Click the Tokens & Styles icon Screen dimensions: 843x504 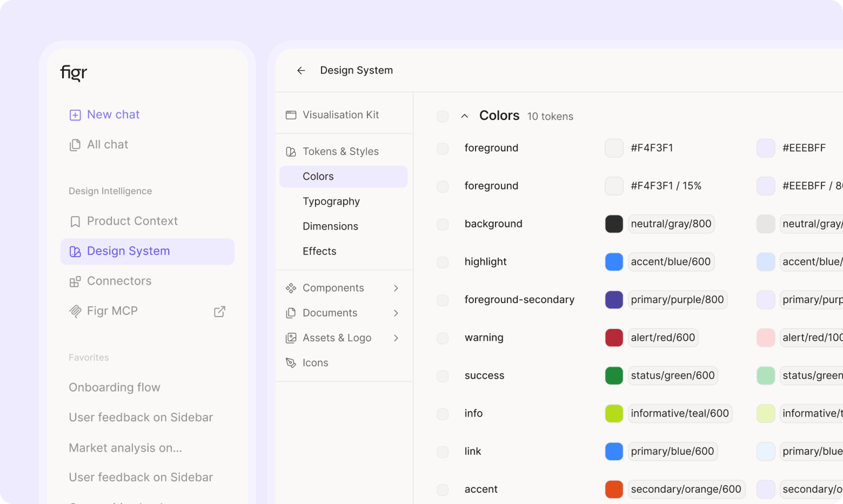291,151
